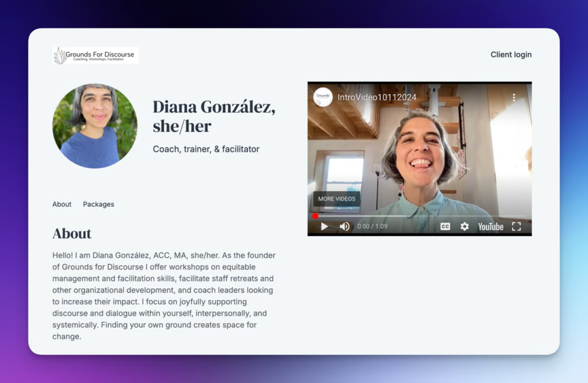Enter fullscreen mode on the video

point(516,227)
